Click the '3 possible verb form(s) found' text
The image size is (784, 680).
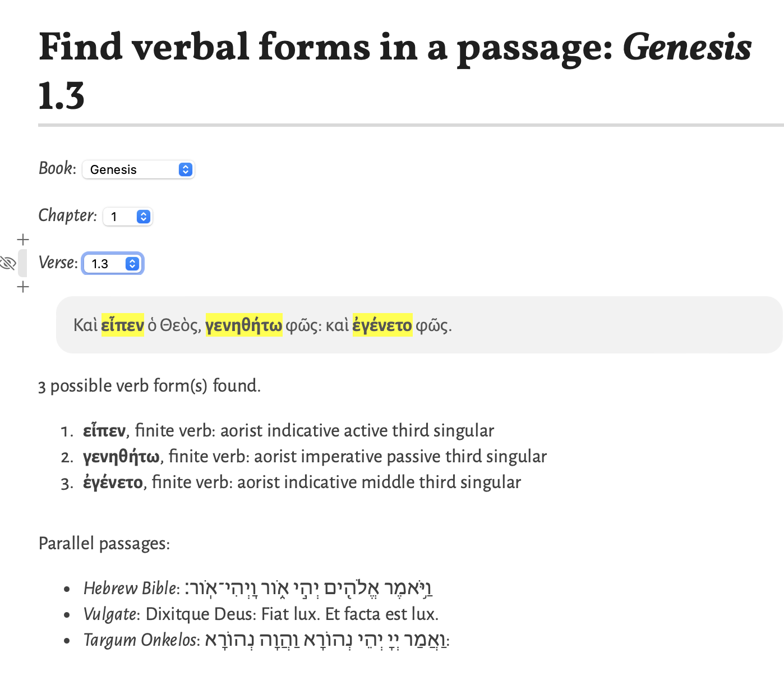pyautogui.click(x=149, y=385)
